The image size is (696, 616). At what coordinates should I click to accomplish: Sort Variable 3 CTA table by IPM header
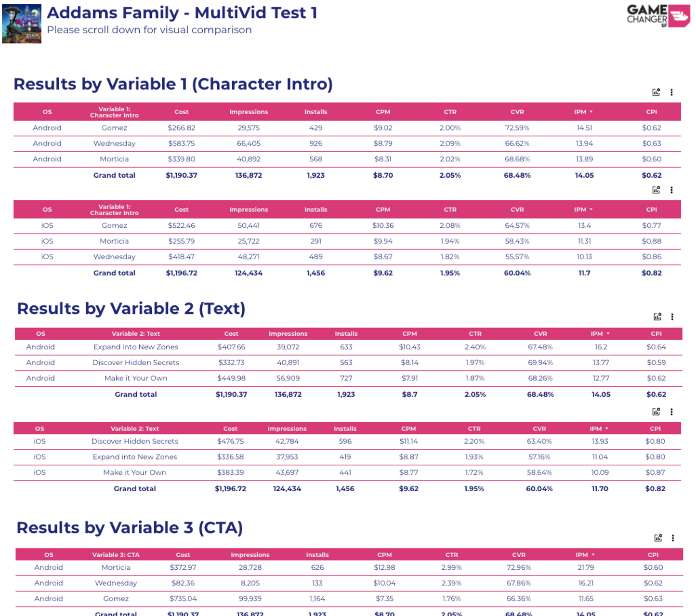coord(585,555)
